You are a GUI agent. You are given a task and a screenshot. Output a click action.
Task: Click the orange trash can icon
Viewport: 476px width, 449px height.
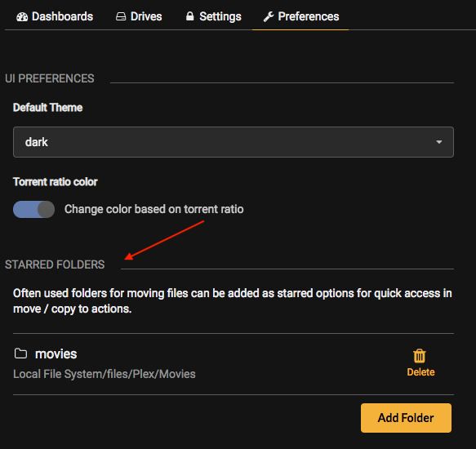click(420, 356)
